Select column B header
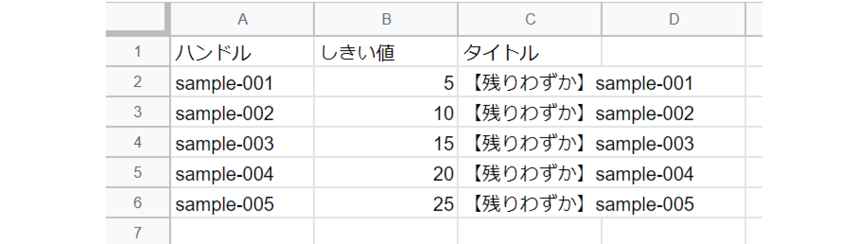Viewport: 868px width, 244px height. [386, 19]
